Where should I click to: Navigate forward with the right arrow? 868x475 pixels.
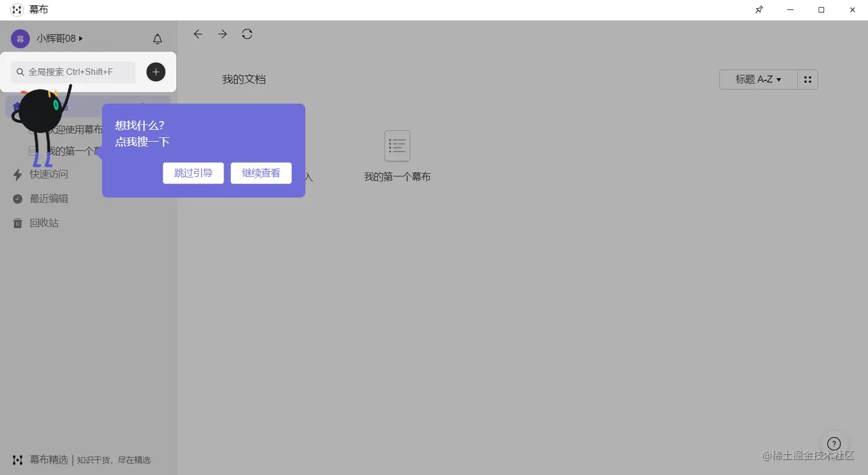click(222, 34)
